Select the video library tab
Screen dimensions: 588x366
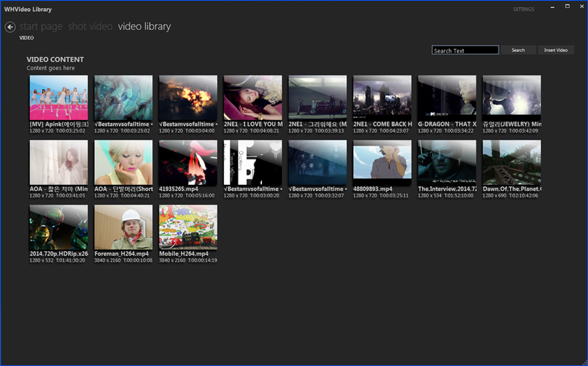point(144,27)
